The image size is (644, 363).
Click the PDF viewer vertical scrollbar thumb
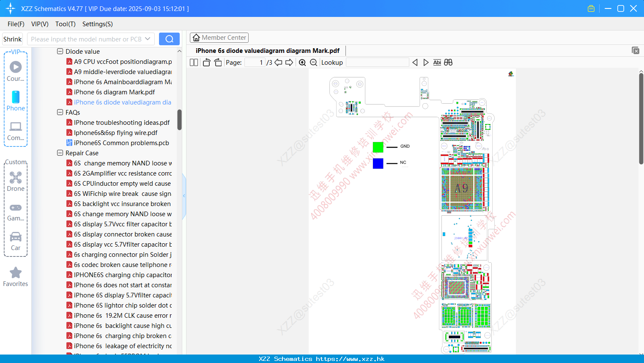click(641, 118)
